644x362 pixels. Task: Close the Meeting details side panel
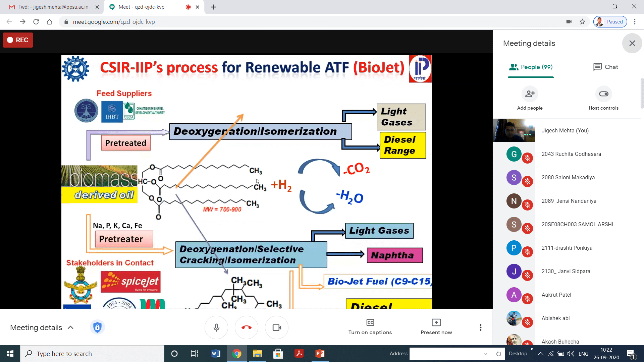632,43
